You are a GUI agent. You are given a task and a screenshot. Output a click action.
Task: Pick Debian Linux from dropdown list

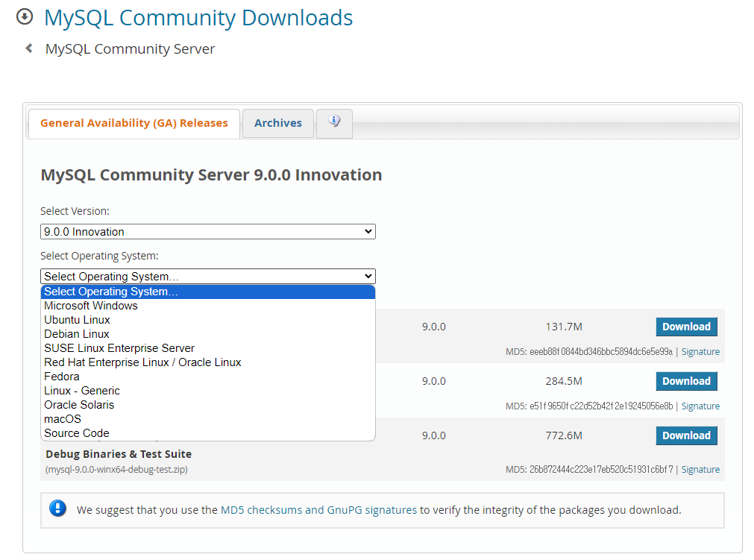208,334
